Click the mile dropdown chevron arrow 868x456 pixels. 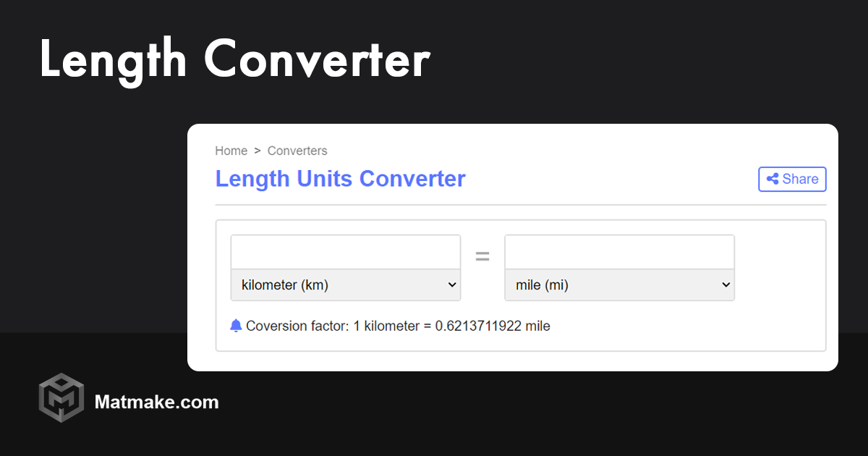click(726, 284)
